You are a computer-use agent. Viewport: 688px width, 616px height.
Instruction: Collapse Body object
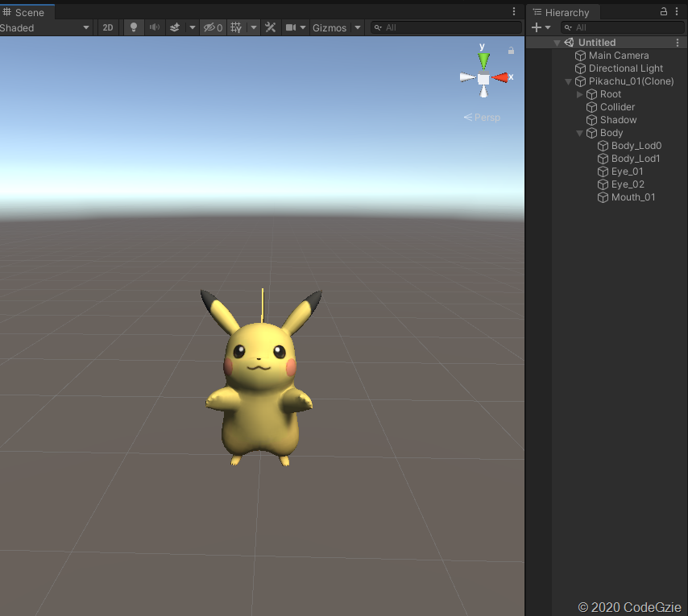(579, 134)
